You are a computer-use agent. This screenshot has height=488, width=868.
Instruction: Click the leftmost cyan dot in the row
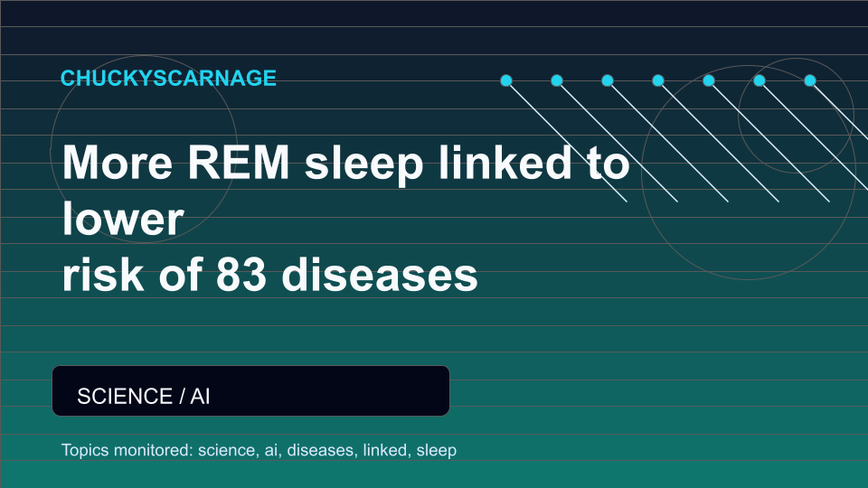506,80
